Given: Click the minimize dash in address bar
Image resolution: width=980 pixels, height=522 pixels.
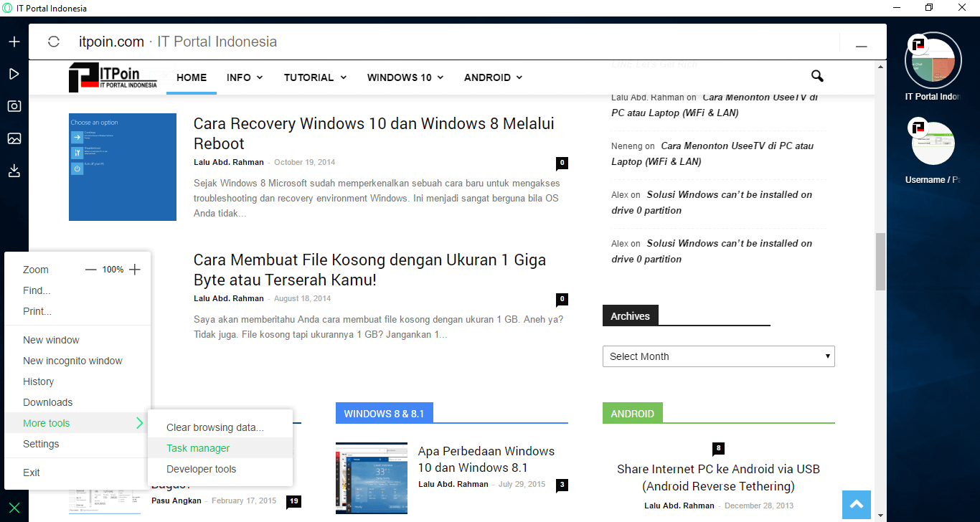Looking at the screenshot, I should 861,46.
